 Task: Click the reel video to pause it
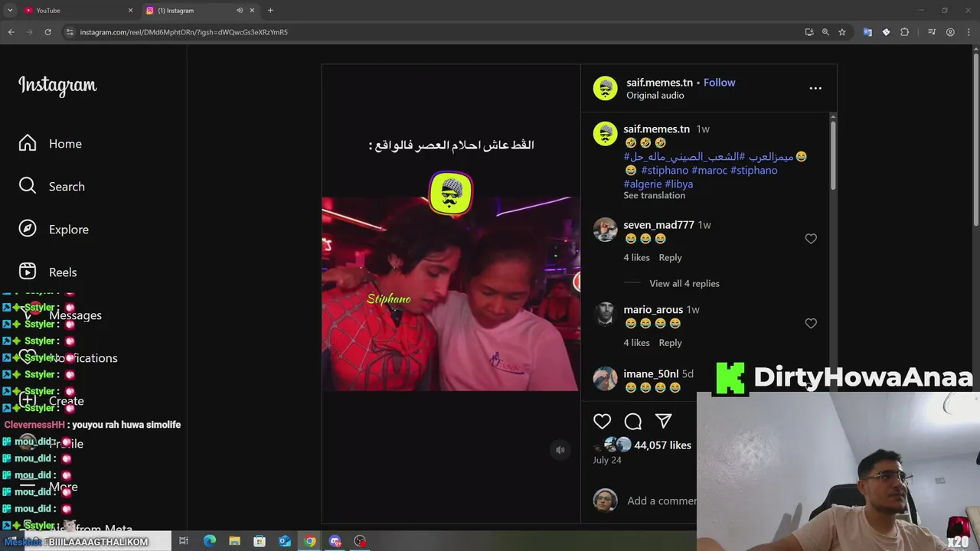coord(450,294)
